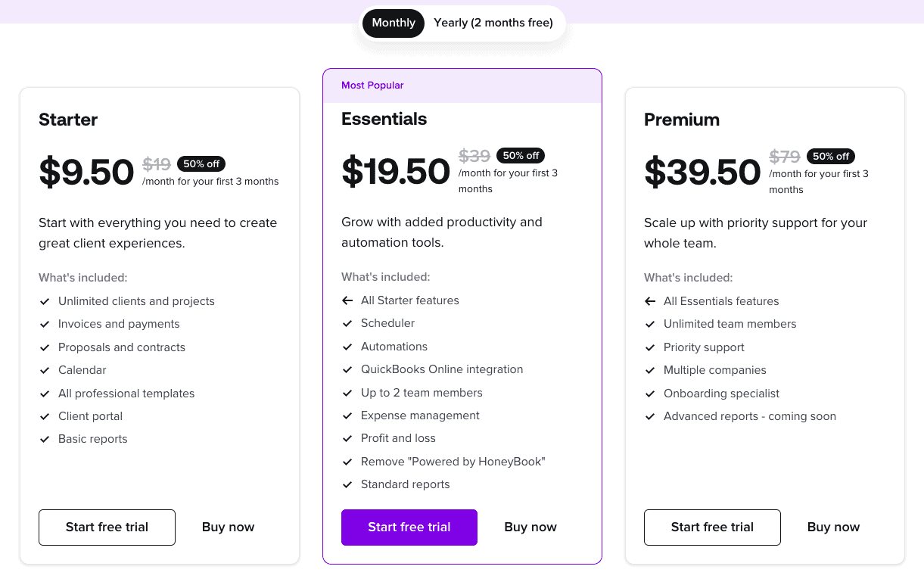This screenshot has height=585, width=924.
Task: Select the Monthly billing option
Action: tap(393, 23)
